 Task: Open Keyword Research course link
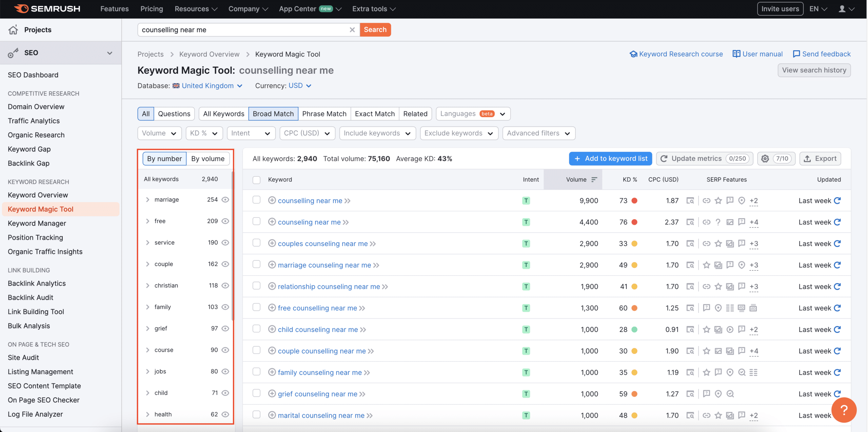[x=676, y=54]
